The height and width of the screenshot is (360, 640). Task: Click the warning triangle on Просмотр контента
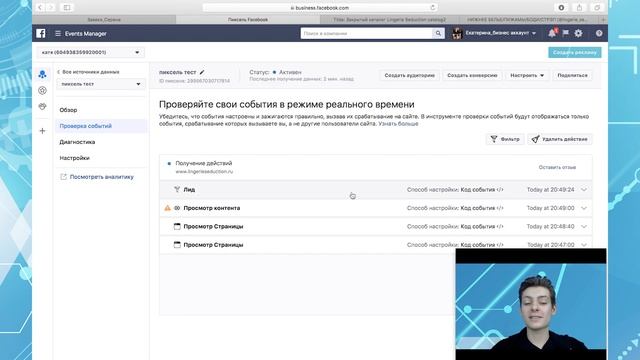(x=167, y=208)
